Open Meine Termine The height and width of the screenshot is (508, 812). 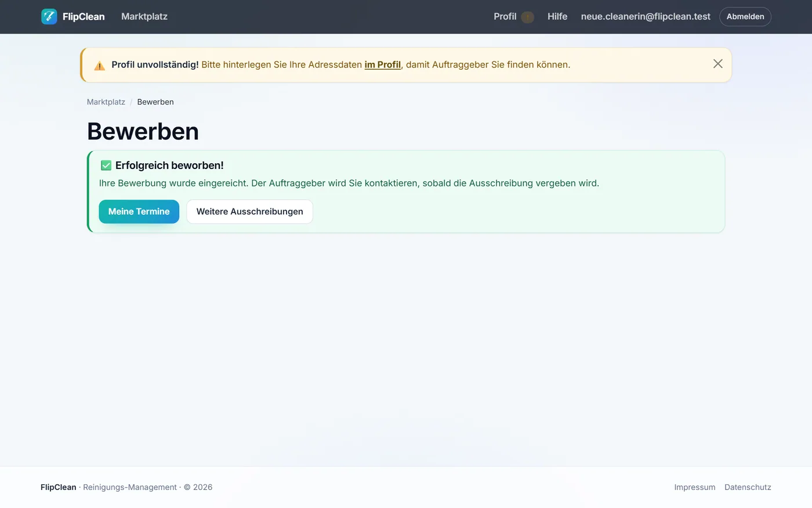(x=139, y=211)
